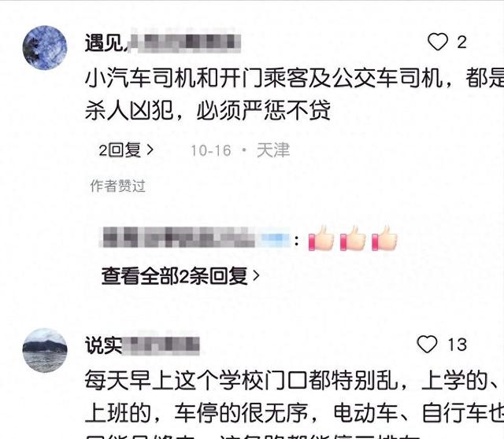This screenshot has height=439, width=504.
Task: Like the comment with 13 likes
Action: click(x=427, y=345)
